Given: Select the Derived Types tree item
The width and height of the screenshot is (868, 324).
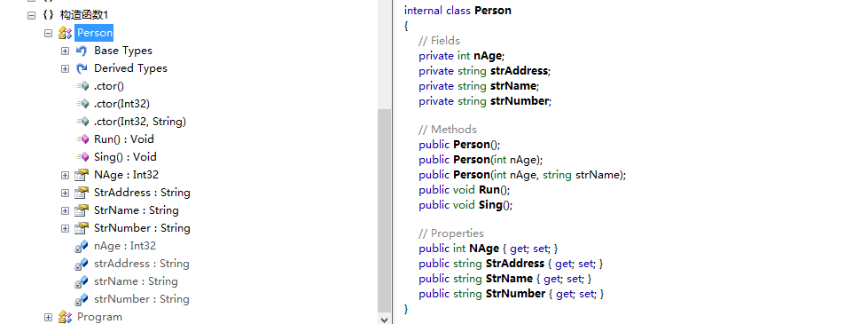Looking at the screenshot, I should point(130,68).
